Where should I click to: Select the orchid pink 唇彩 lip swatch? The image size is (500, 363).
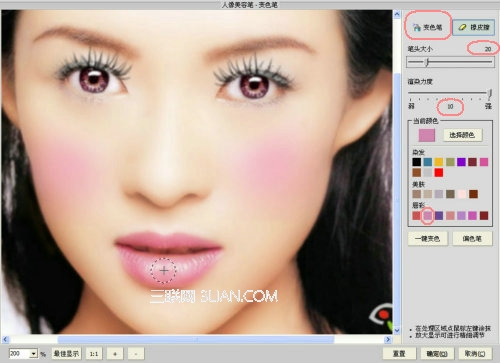click(x=428, y=215)
